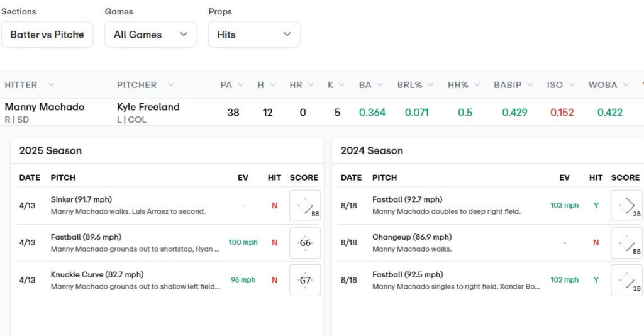Click the 1B diamond icon for 92.5 mph Fastball
Screen dimensions: 644x336
(627, 280)
